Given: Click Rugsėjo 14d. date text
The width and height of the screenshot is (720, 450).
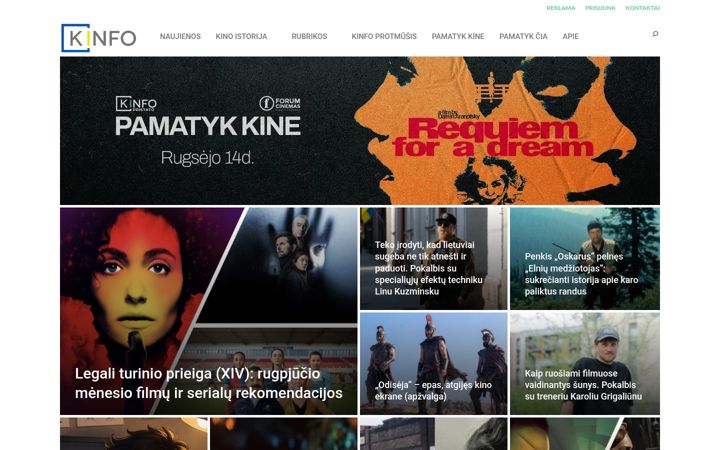Looking at the screenshot, I should 207,158.
